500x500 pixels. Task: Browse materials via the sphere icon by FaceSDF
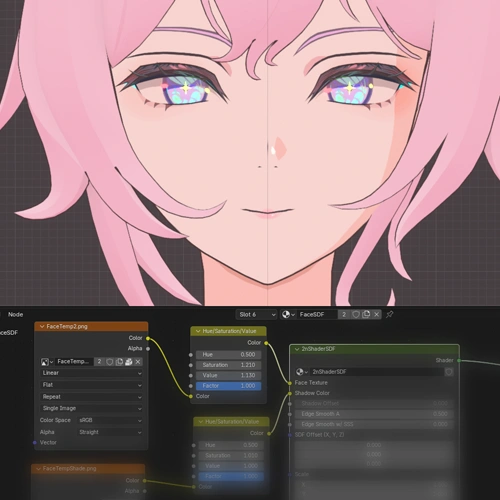coord(288,314)
